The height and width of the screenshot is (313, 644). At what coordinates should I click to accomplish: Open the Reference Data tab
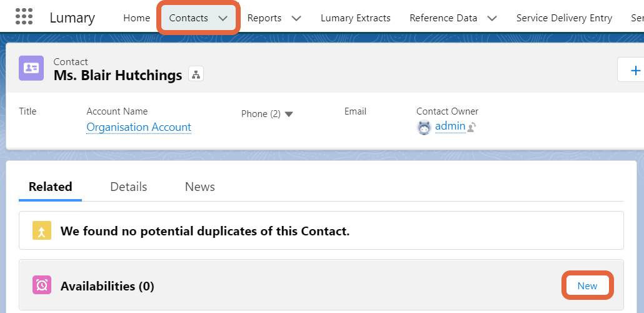[443, 18]
